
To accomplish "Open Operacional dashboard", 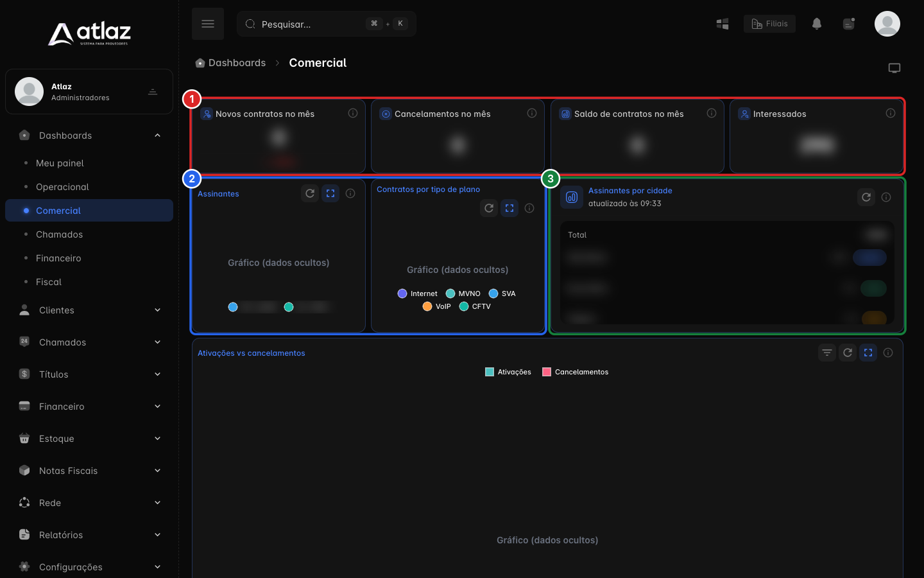I will pyautogui.click(x=89, y=187).
